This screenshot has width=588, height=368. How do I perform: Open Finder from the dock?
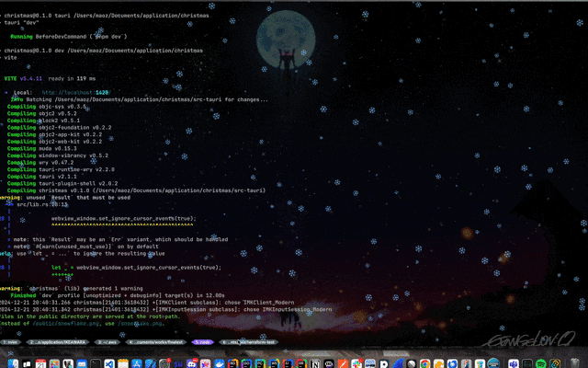tap(13, 363)
